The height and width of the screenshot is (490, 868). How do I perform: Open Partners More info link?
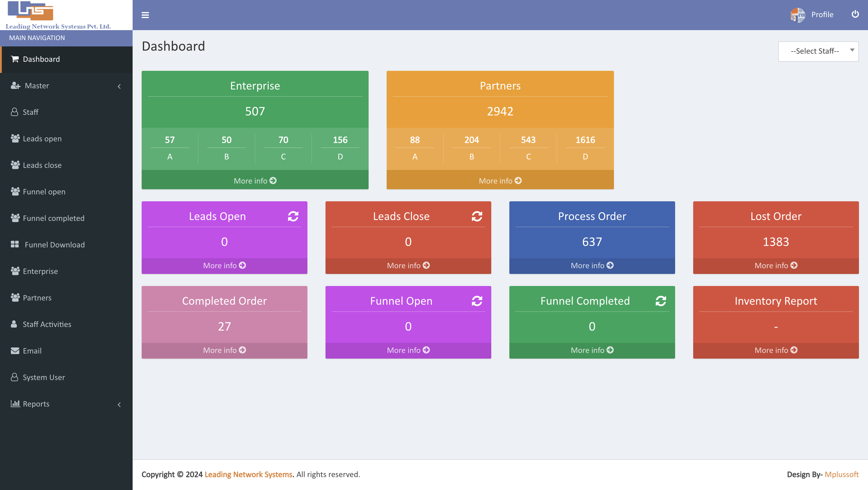tap(500, 181)
